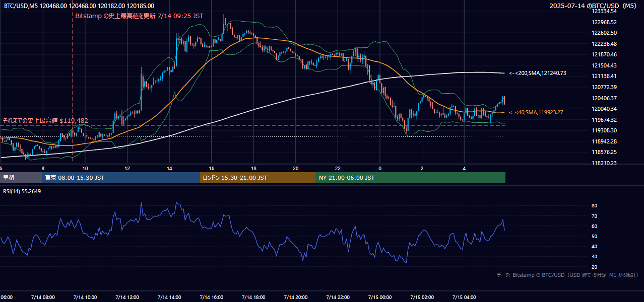Click the 7/14 20:00 time label

(296, 297)
